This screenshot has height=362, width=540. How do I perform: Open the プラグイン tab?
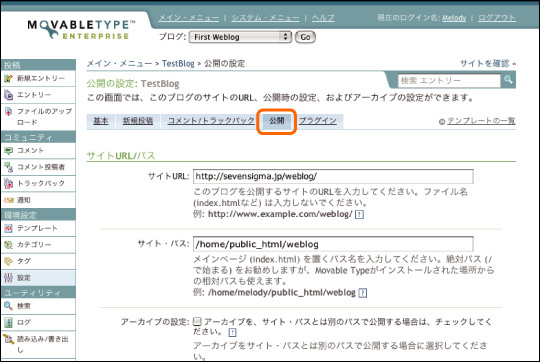tap(318, 121)
